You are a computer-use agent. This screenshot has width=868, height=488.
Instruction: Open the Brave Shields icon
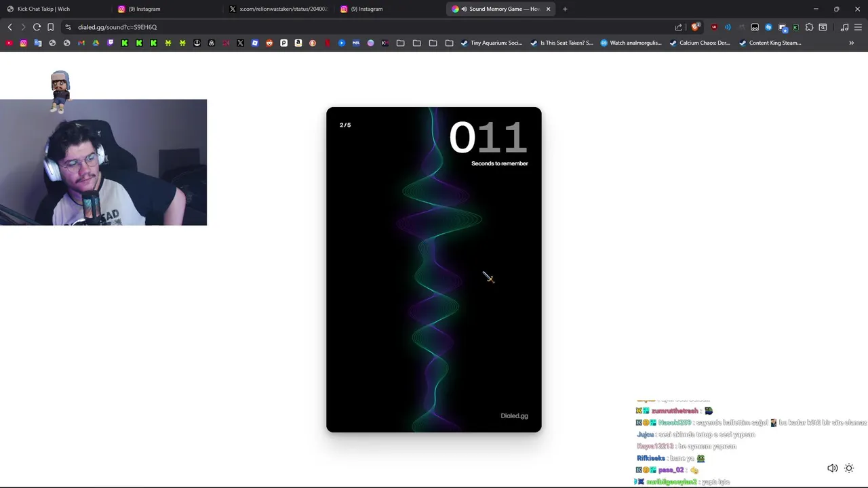point(695,27)
